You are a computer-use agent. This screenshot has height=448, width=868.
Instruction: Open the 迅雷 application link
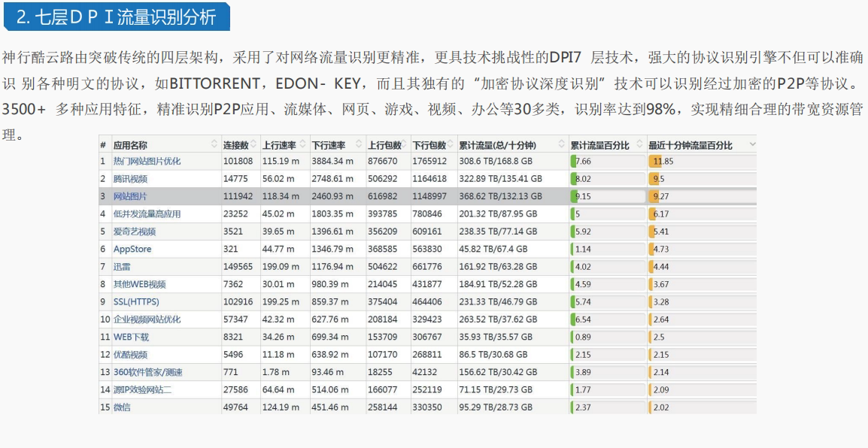coord(122,267)
